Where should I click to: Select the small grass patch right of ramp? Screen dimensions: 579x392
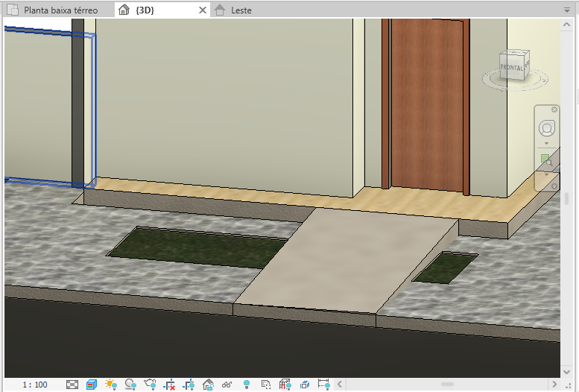[445, 268]
